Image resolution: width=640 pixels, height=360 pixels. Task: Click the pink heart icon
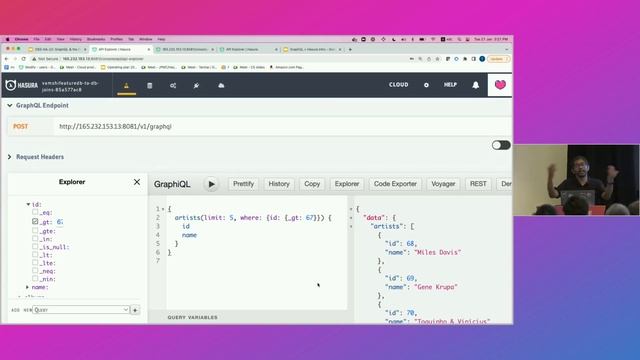tap(500, 84)
